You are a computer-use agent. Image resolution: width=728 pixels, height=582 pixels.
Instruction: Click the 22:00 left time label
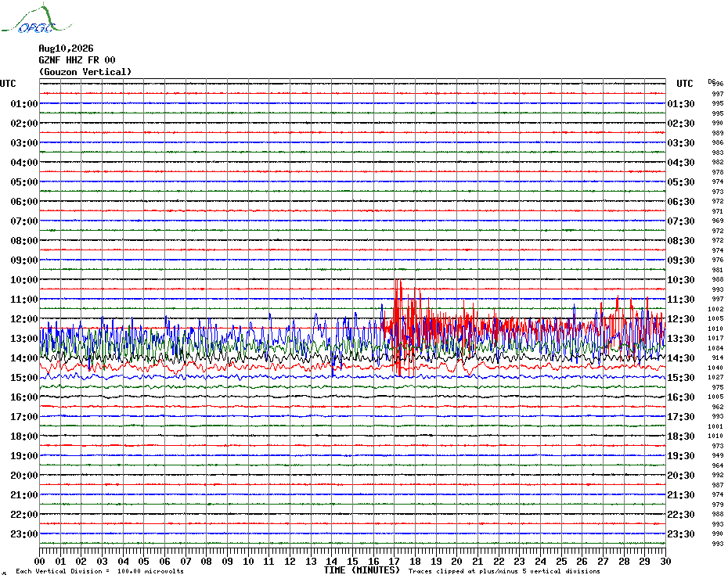coord(24,514)
